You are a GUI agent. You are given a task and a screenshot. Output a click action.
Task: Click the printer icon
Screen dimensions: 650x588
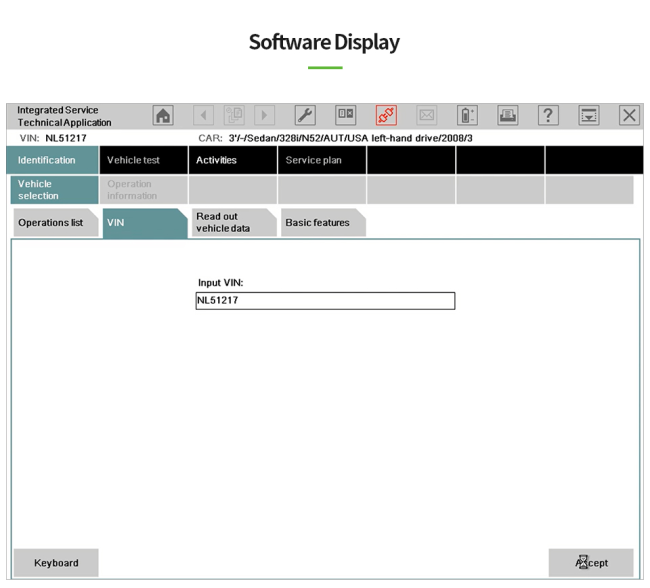(508, 116)
